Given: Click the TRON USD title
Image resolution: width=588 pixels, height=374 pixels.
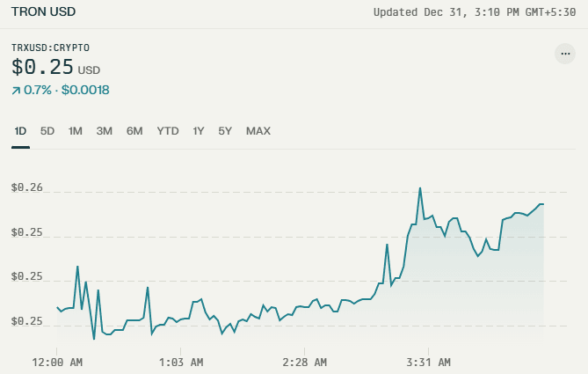Looking at the screenshot, I should click(43, 11).
